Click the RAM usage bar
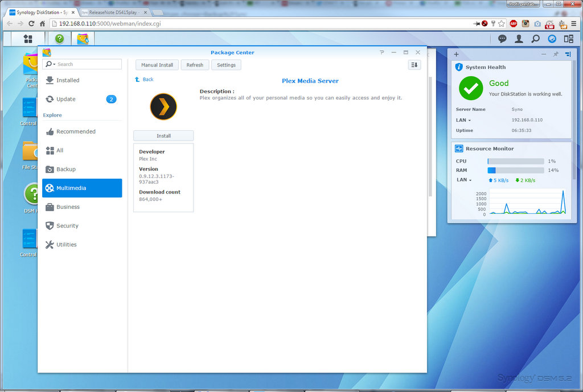The height and width of the screenshot is (392, 583). [x=516, y=170]
